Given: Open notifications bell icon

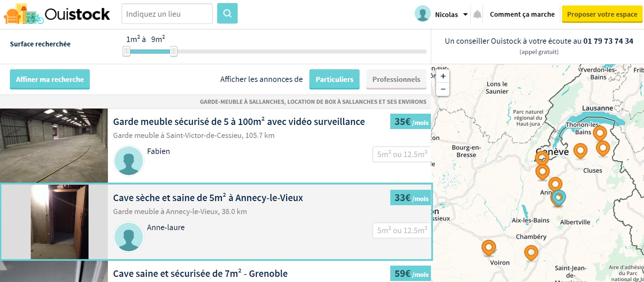Looking at the screenshot, I should 477,14.
